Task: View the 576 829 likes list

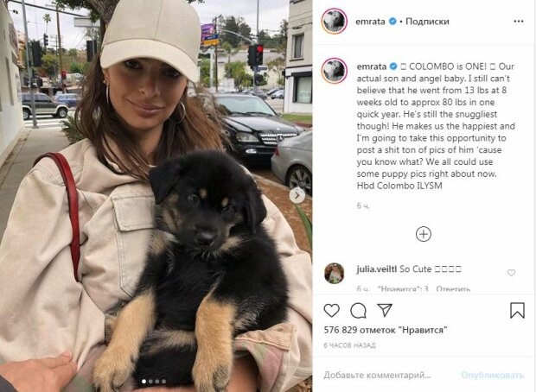Action: click(386, 330)
